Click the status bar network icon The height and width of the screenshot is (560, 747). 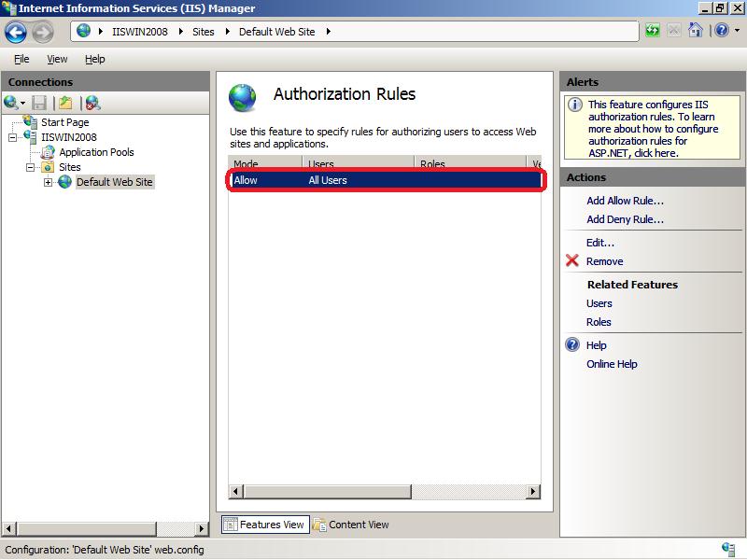coord(727,549)
